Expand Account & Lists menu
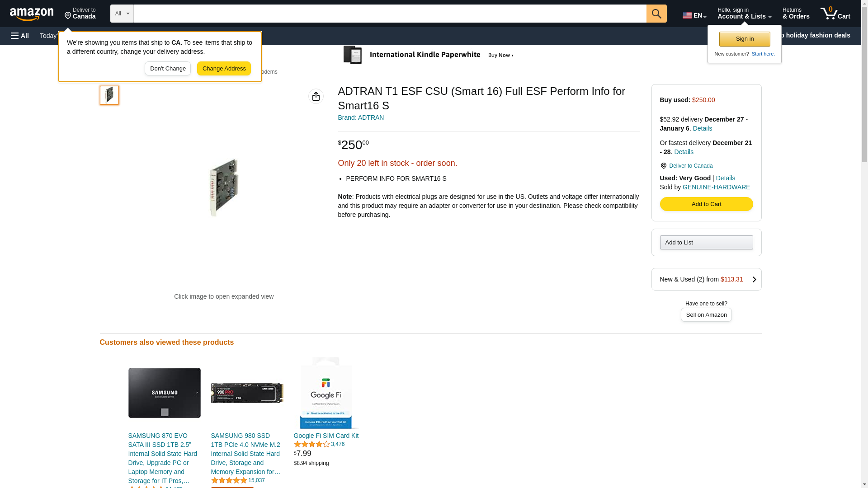 (744, 14)
